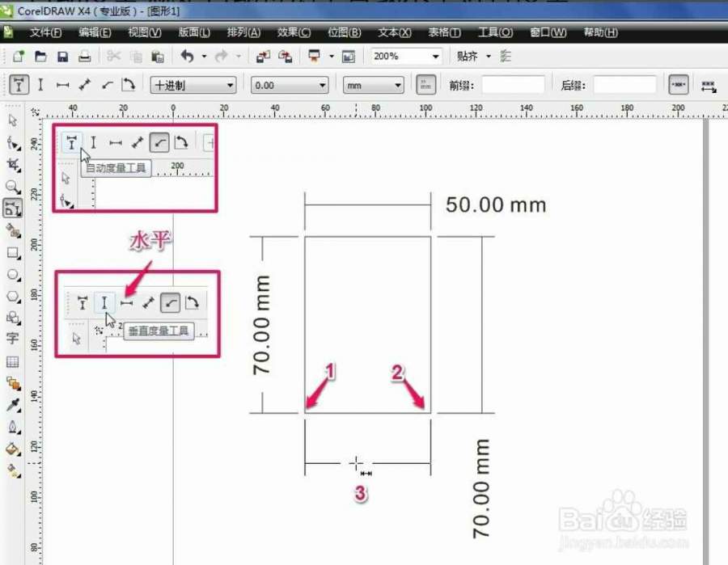
Task: Open the 文本(X) menu
Action: 394,32
